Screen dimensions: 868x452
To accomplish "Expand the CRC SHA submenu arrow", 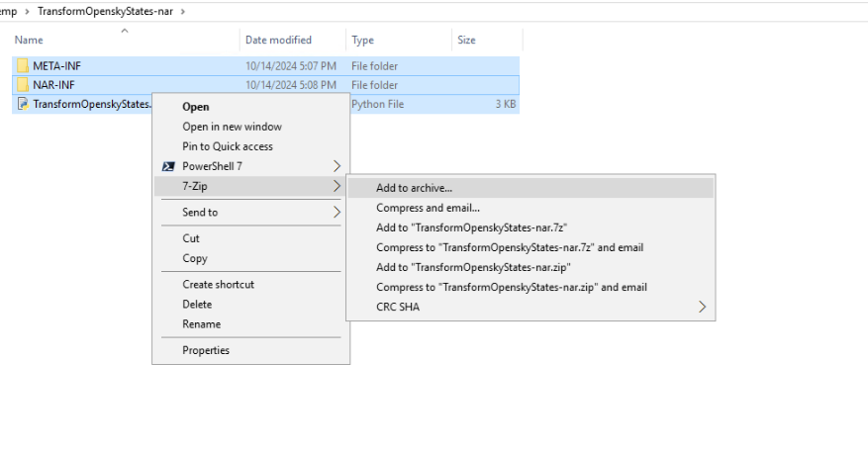I will pos(703,307).
